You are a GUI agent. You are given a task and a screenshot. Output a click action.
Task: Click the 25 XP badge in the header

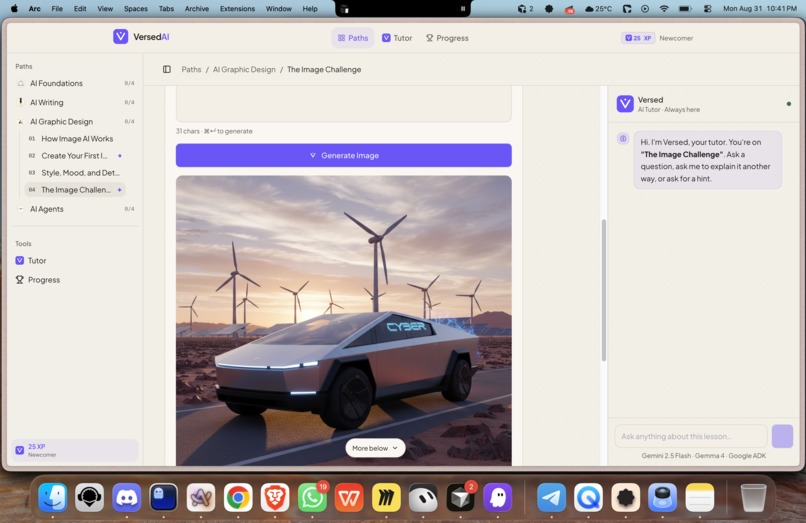click(x=637, y=38)
